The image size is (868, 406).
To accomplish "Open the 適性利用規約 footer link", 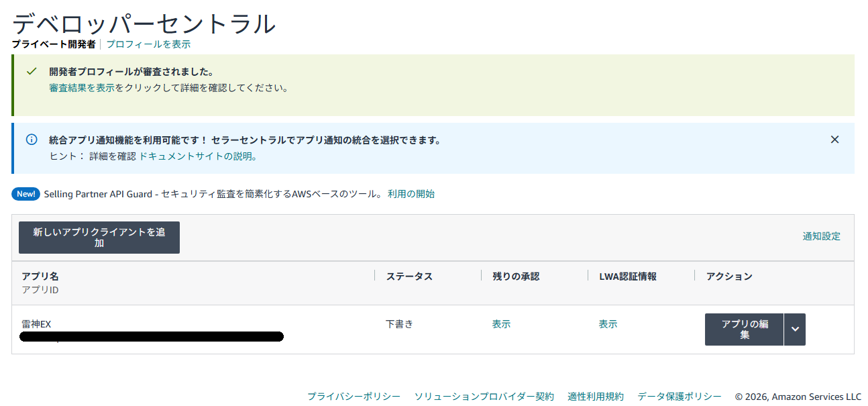I will coord(596,397).
